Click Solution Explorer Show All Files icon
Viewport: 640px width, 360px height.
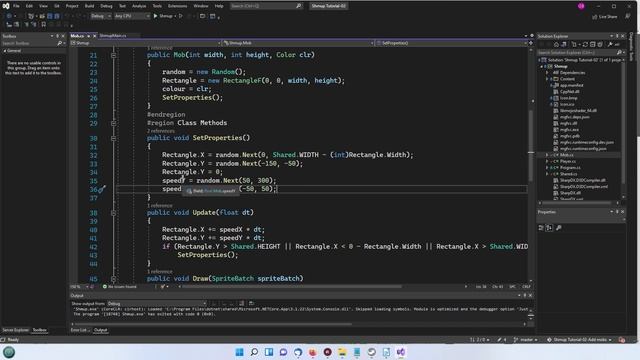click(600, 44)
